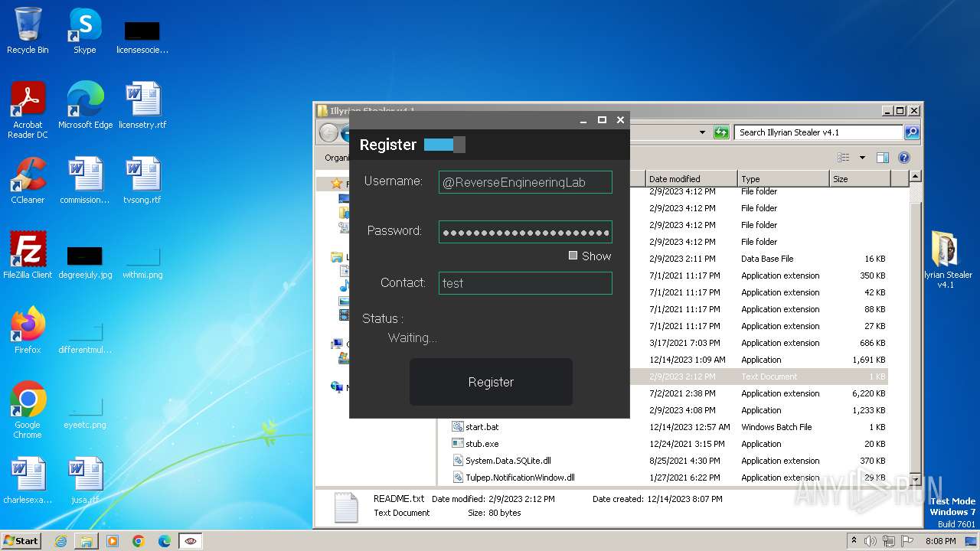
Task: Toggle the Explorer preview pane icon
Action: 883,158
